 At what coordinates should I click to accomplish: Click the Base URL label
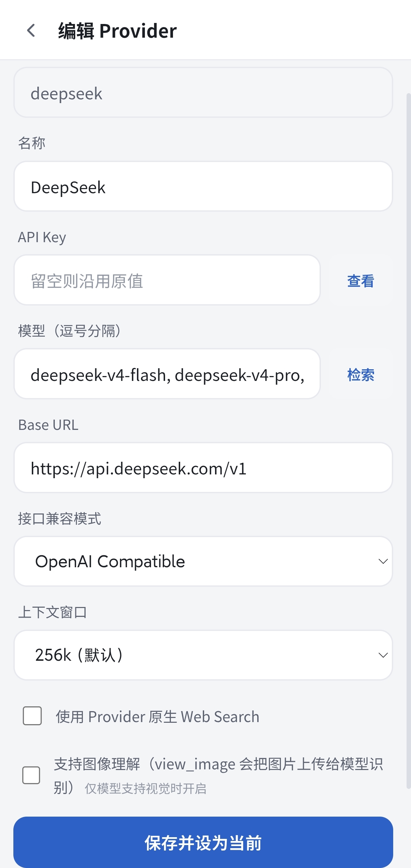point(48,425)
